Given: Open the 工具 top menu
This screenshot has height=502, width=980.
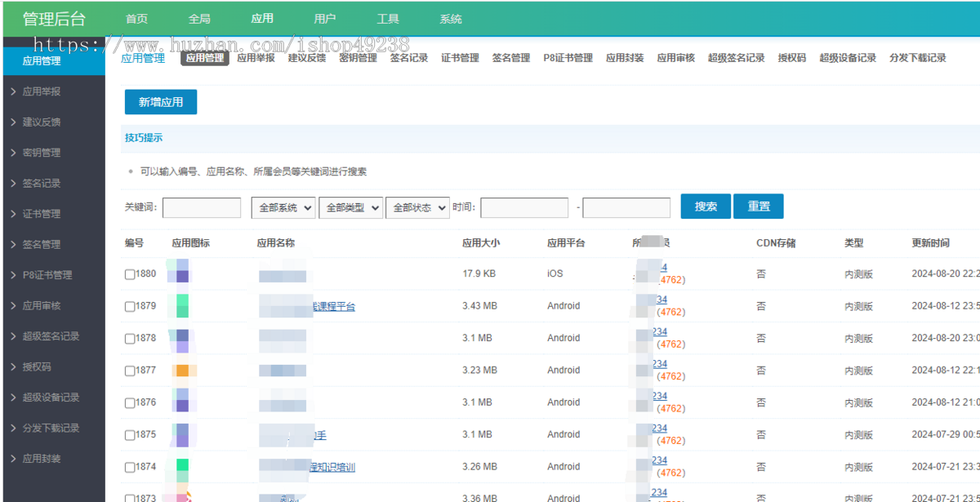Looking at the screenshot, I should click(x=388, y=19).
